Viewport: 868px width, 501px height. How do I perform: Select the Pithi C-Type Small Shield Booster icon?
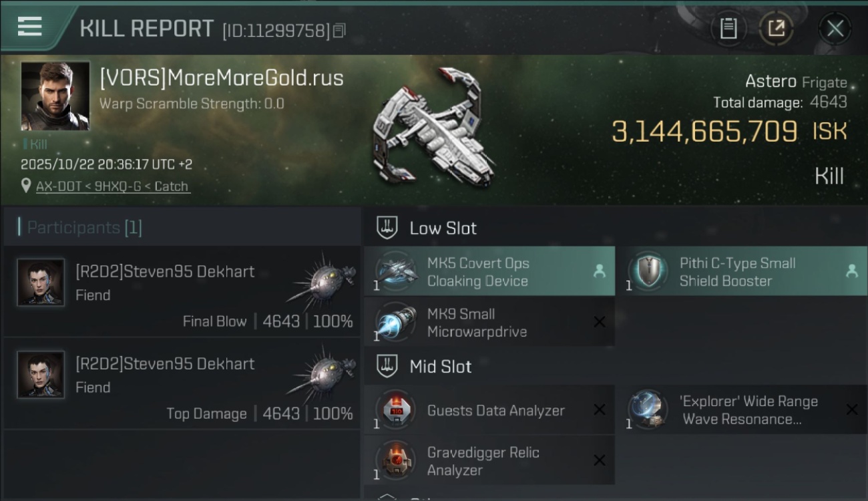tap(649, 271)
